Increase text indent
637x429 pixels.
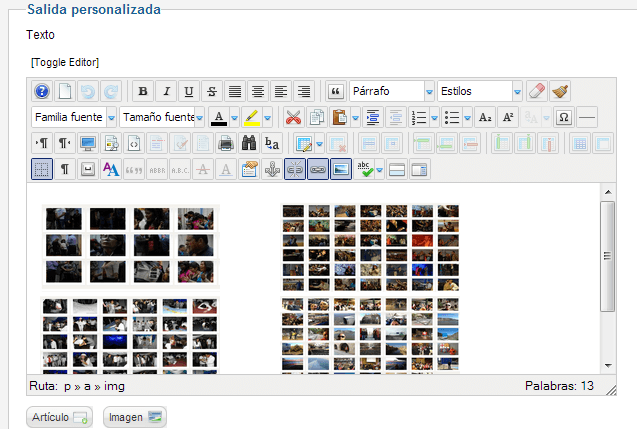(x=373, y=117)
